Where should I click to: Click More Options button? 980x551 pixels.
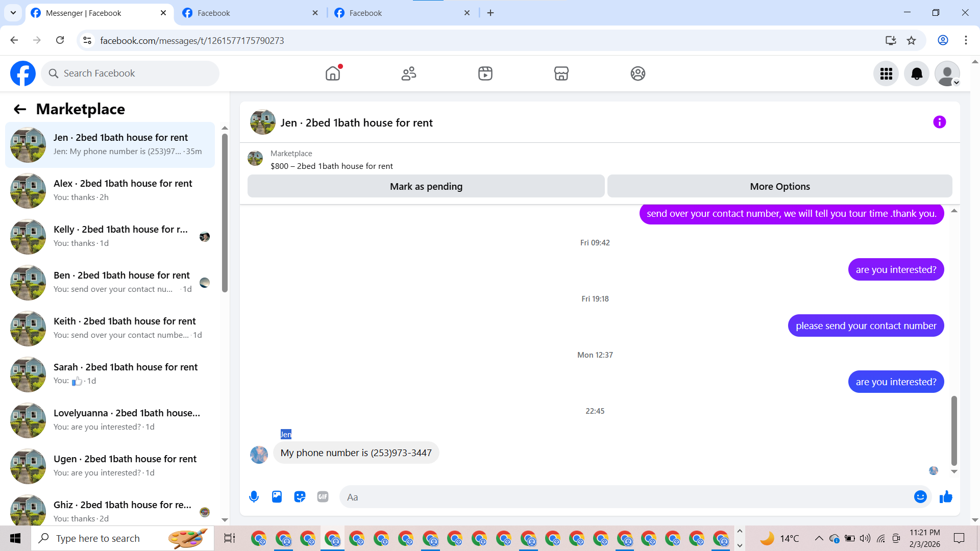pyautogui.click(x=779, y=187)
